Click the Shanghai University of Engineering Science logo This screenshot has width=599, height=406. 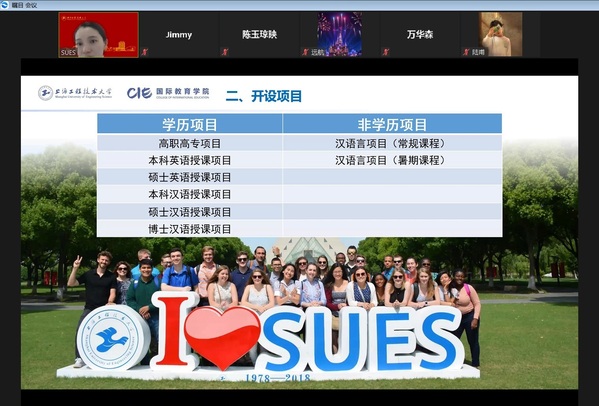point(75,93)
